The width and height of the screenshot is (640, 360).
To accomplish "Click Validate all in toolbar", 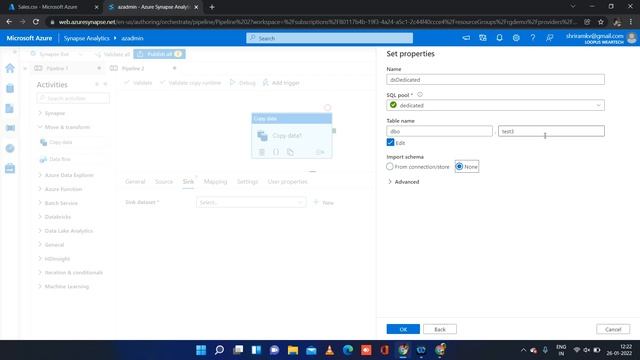I will point(113,54).
